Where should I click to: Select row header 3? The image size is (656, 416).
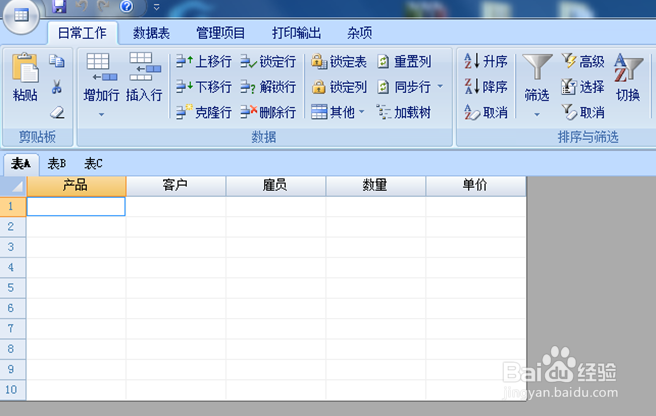point(13,247)
